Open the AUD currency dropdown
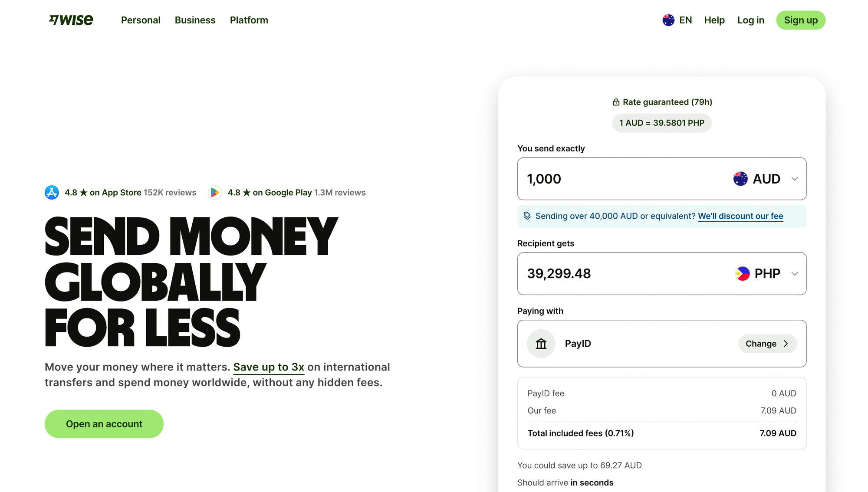The width and height of the screenshot is (868, 492). tap(796, 178)
